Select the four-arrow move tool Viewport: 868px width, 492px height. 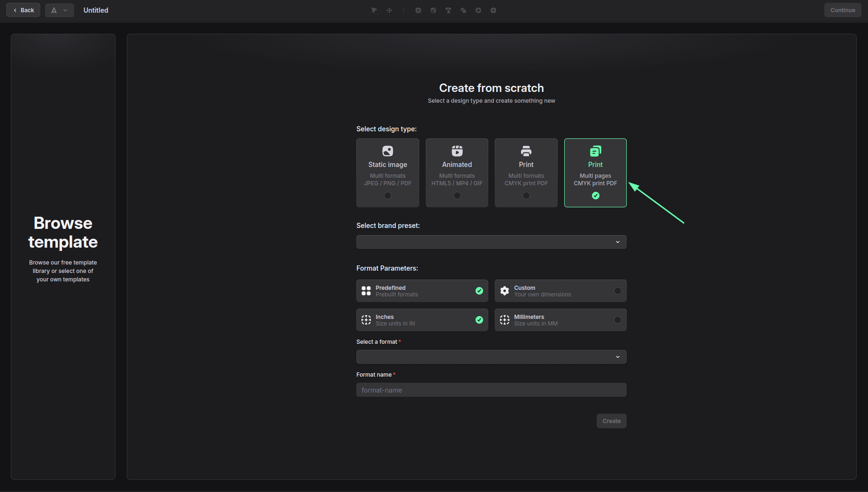click(389, 10)
